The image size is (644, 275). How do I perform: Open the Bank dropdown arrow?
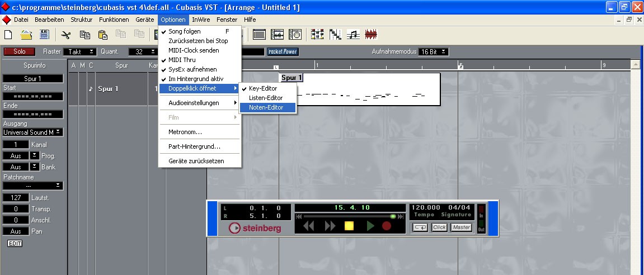click(x=35, y=167)
